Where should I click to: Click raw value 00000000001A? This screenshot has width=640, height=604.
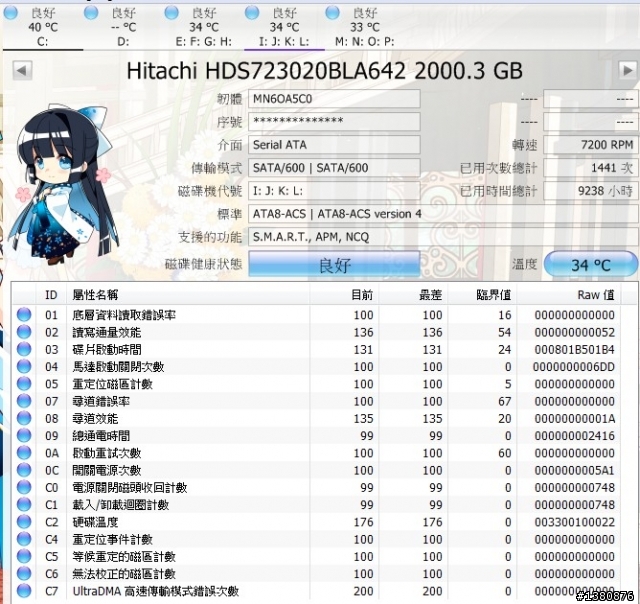point(574,419)
